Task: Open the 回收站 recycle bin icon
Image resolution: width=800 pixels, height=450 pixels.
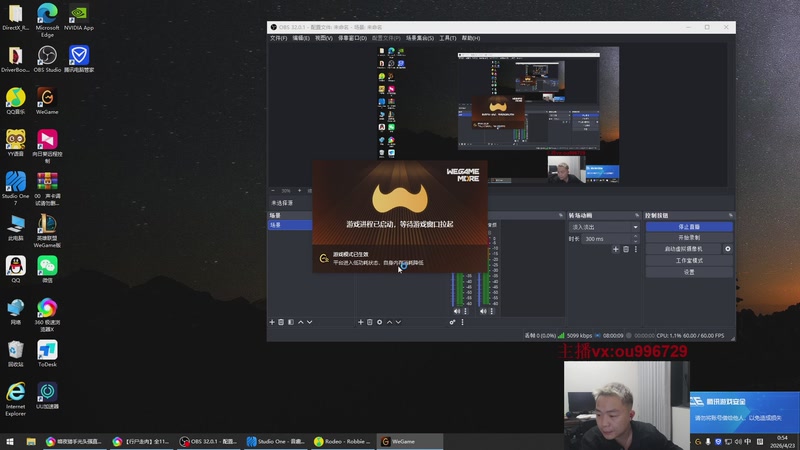Action: 15,354
